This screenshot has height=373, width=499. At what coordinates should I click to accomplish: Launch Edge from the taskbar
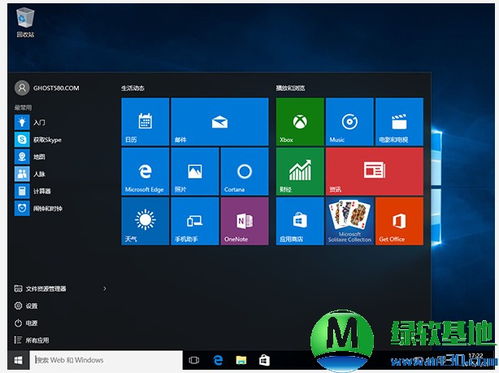[218, 360]
